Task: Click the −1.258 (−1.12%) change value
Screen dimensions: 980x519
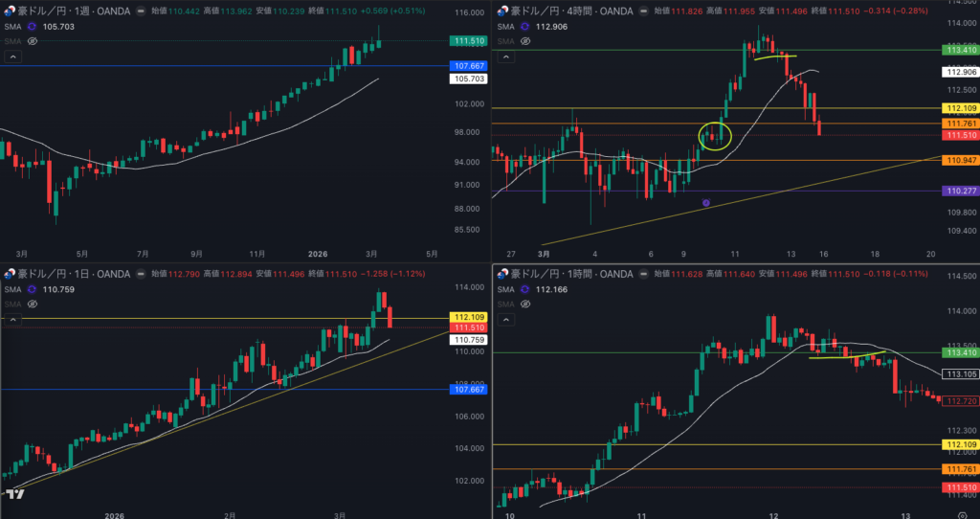Action: (x=393, y=274)
